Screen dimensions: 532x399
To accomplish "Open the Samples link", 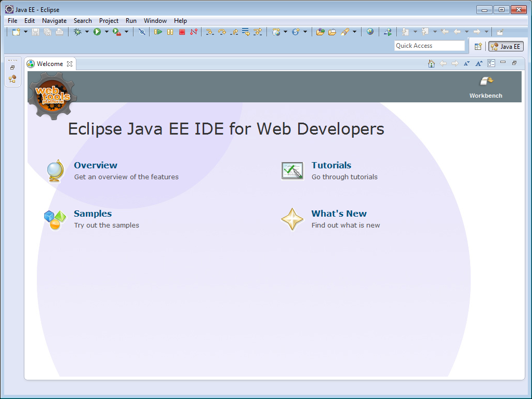I will (92, 214).
